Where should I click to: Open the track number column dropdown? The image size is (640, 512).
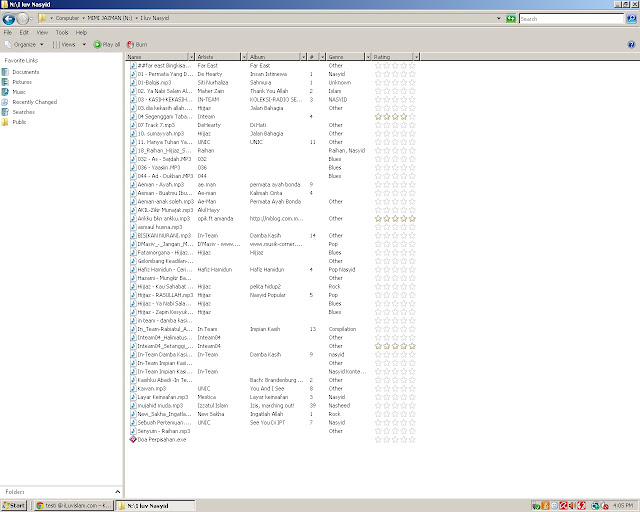coord(322,57)
